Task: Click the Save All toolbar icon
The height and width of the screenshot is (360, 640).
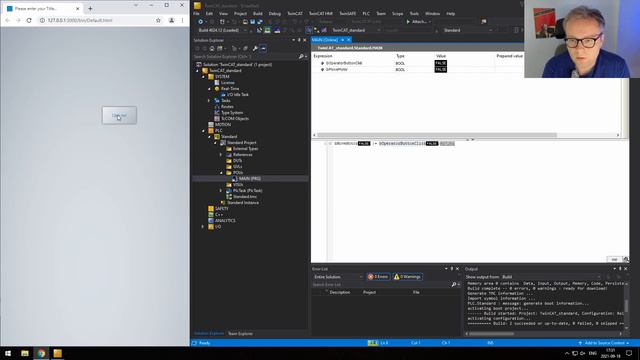Action: [260, 22]
